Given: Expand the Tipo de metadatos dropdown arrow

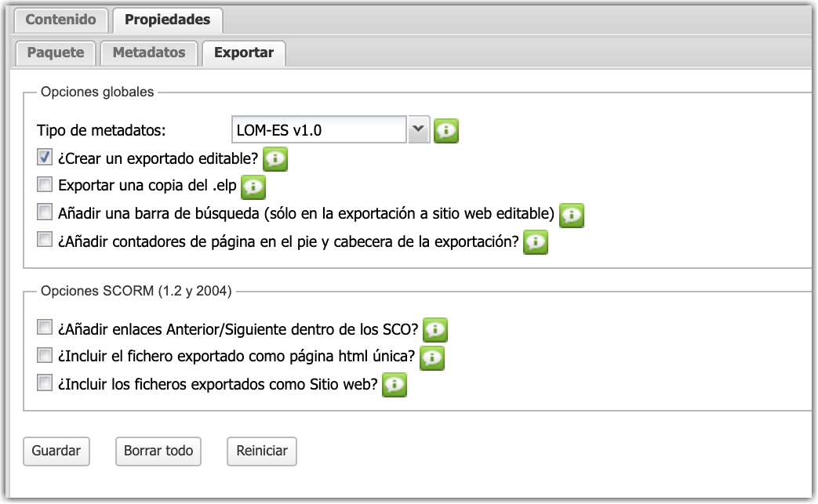Looking at the screenshot, I should pos(419,129).
